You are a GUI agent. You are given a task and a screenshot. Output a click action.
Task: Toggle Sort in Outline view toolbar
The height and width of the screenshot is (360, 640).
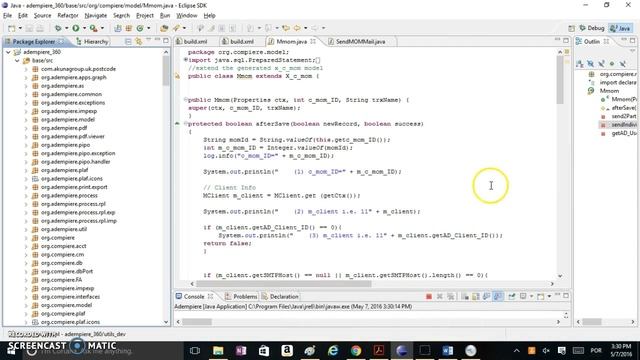point(580,64)
